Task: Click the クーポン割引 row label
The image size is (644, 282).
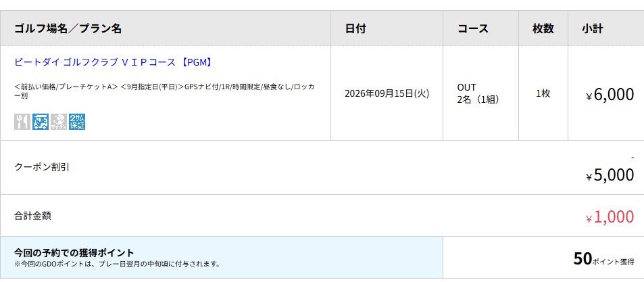Action: click(x=42, y=167)
